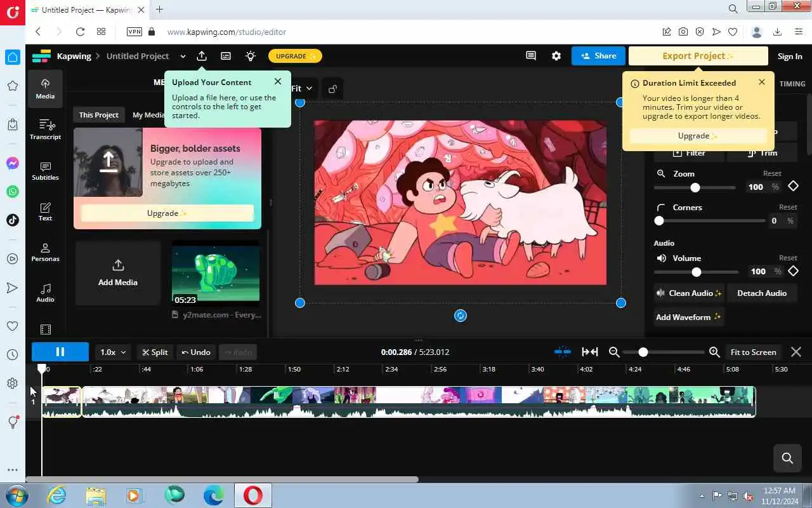Select the Text tool

coord(45,211)
